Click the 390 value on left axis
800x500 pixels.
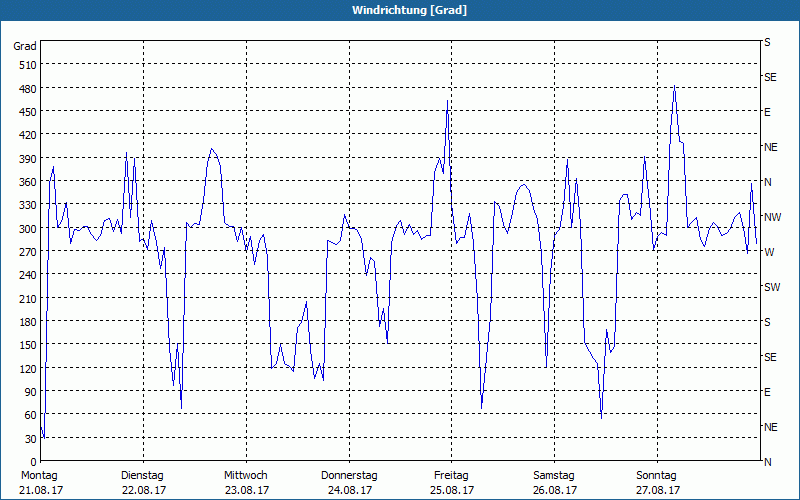pos(28,159)
